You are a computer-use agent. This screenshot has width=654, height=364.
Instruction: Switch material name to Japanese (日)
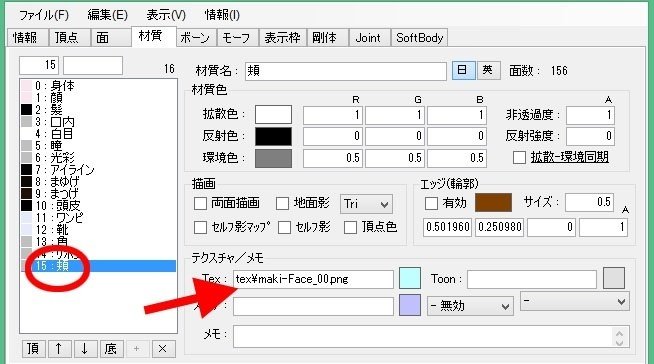[463, 70]
